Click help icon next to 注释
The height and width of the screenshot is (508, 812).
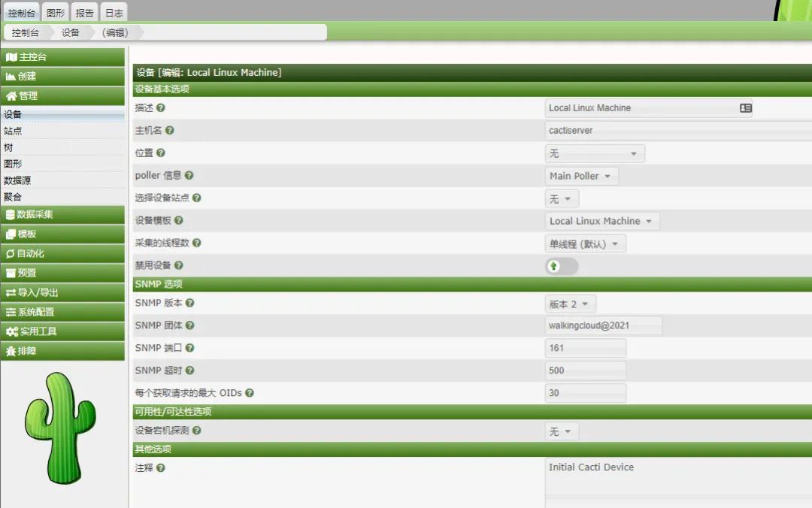click(x=161, y=467)
